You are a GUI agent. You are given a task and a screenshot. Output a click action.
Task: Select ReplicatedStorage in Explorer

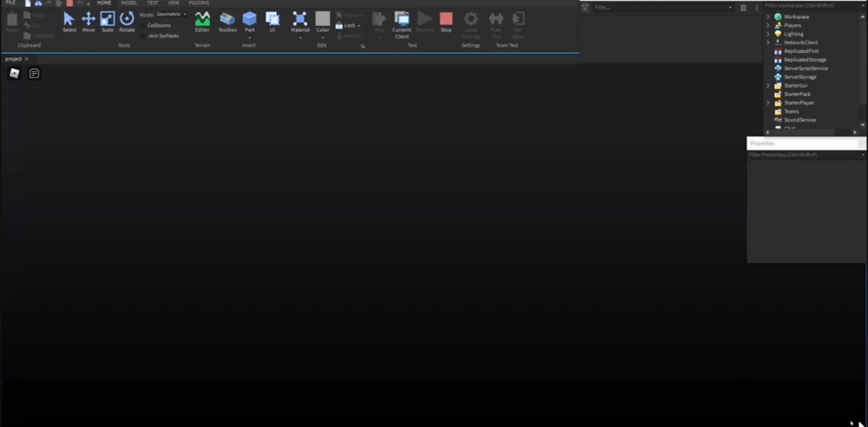pyautogui.click(x=805, y=60)
